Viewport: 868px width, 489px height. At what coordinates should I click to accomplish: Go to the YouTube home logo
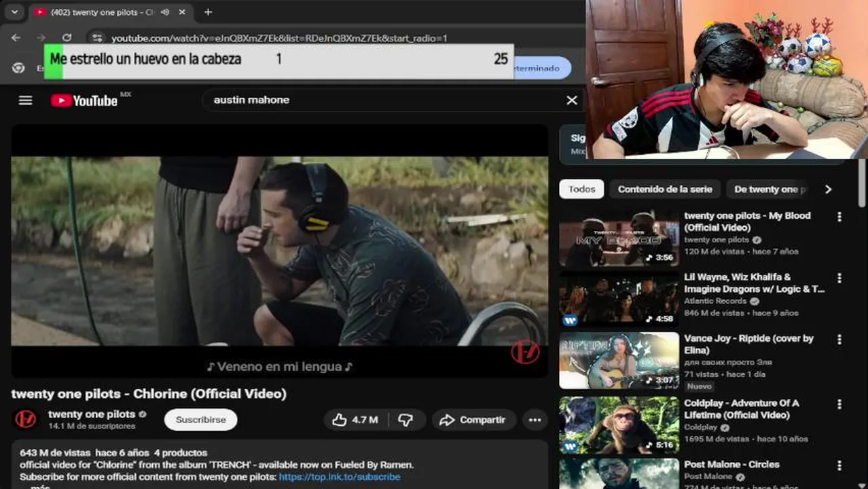tap(84, 101)
